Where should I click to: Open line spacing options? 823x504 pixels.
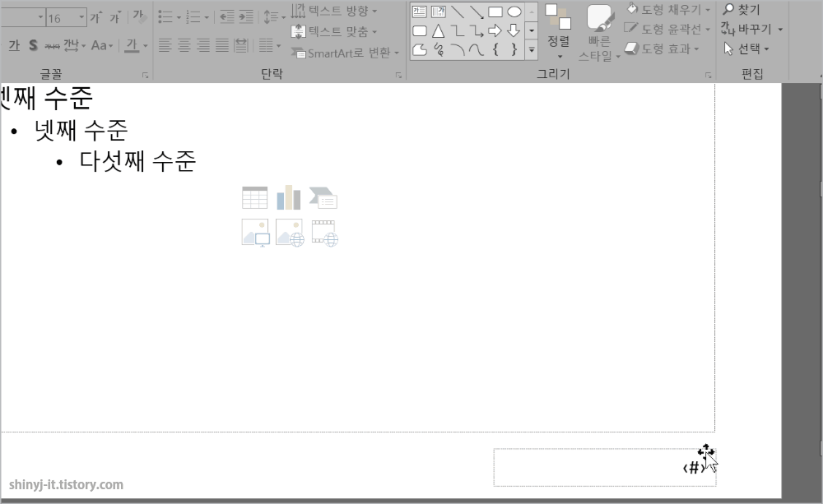coord(274,17)
